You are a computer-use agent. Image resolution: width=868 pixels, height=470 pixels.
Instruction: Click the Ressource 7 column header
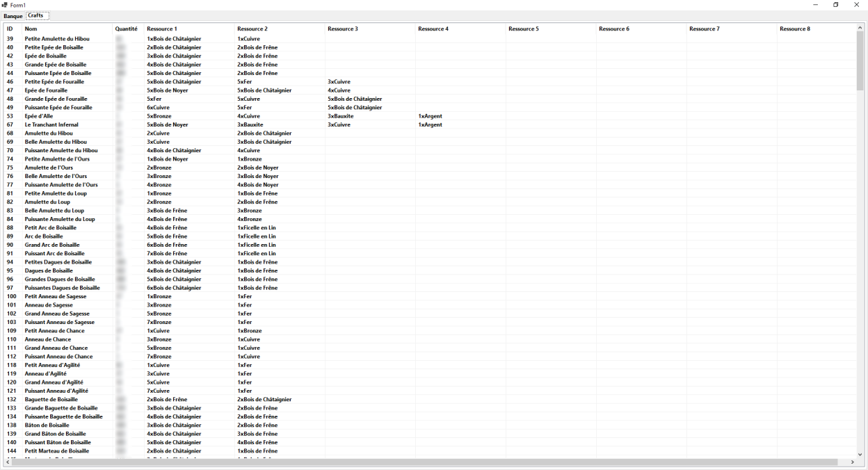pos(732,29)
